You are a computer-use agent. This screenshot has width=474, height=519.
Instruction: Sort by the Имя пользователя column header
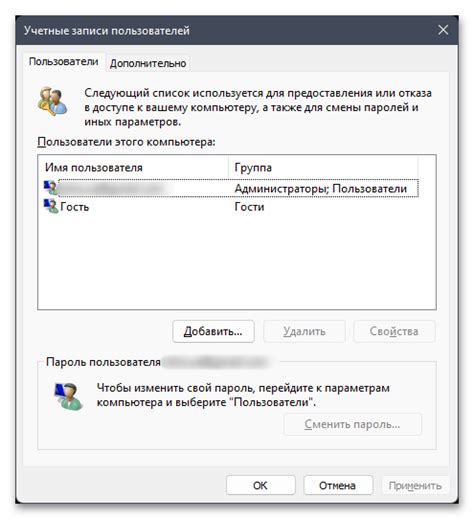[x=133, y=167]
